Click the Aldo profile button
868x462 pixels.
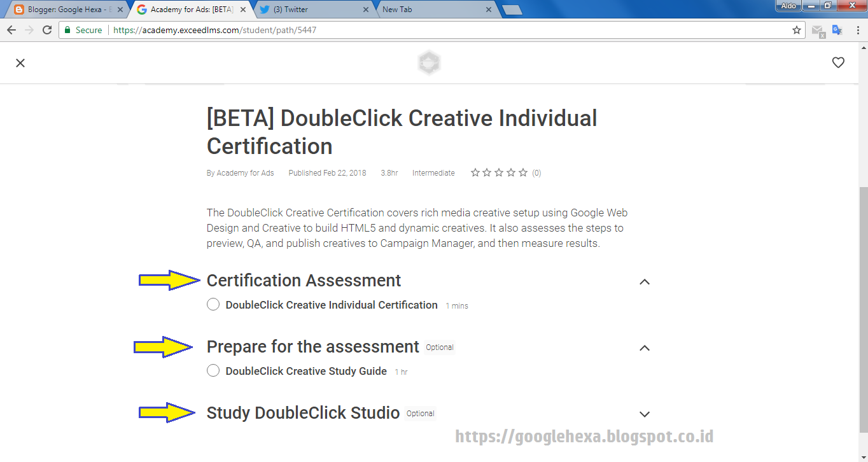788,6
